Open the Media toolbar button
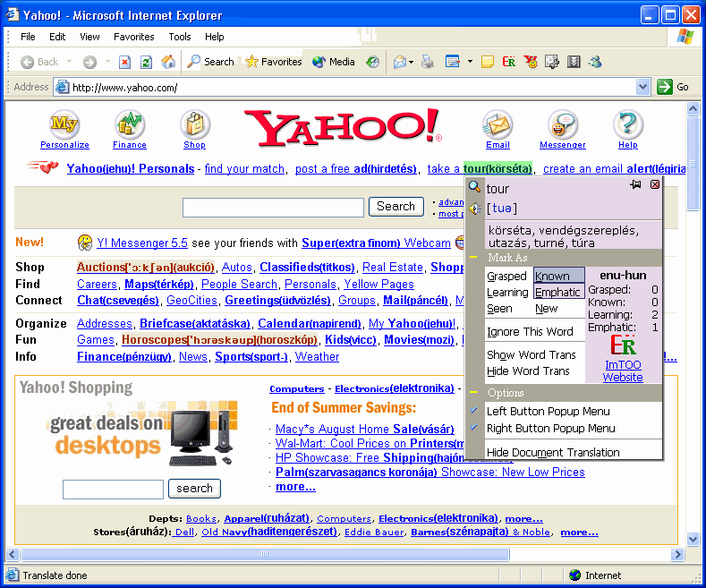Image resolution: width=706 pixels, height=588 pixels. click(x=334, y=62)
